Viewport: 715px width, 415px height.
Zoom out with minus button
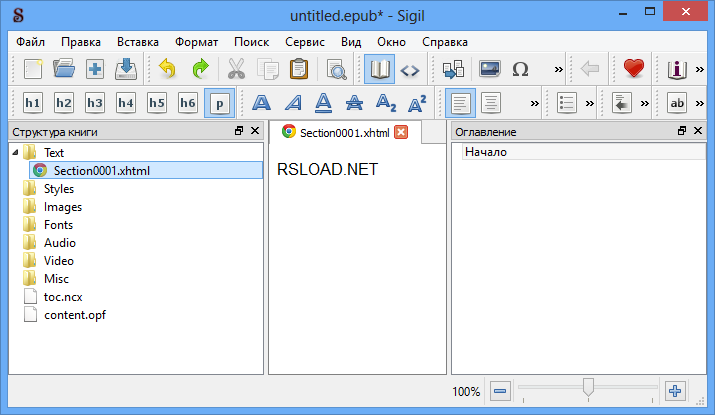pos(500,391)
